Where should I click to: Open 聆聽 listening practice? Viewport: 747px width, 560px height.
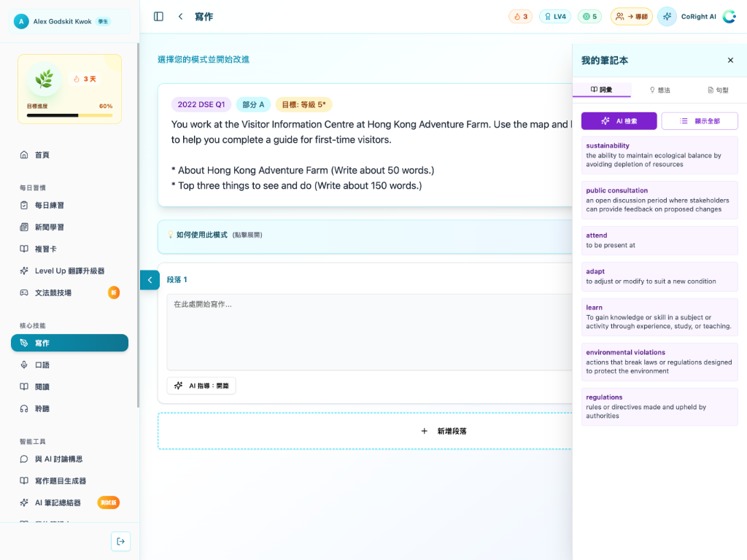click(x=69, y=408)
